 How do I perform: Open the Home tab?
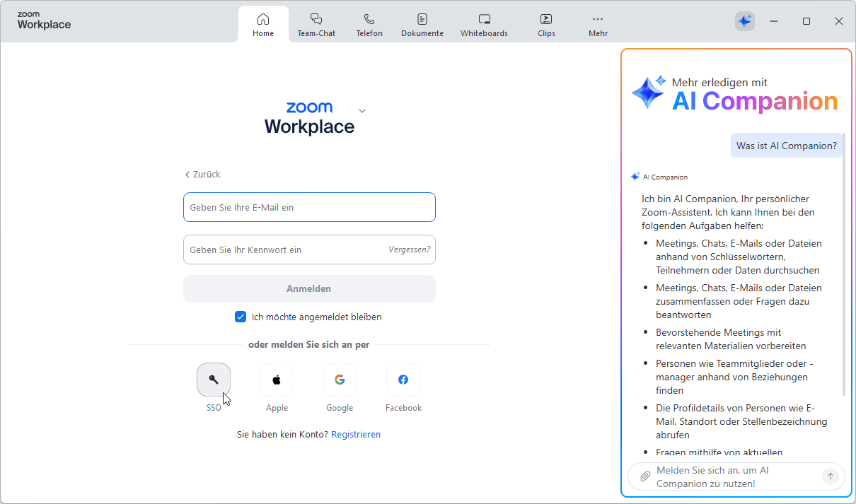click(x=263, y=25)
